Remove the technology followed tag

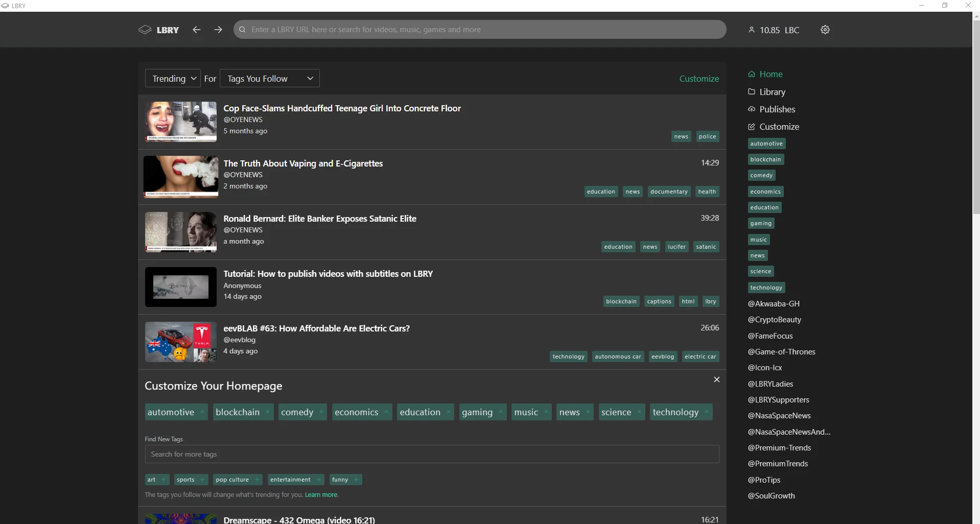coord(707,412)
